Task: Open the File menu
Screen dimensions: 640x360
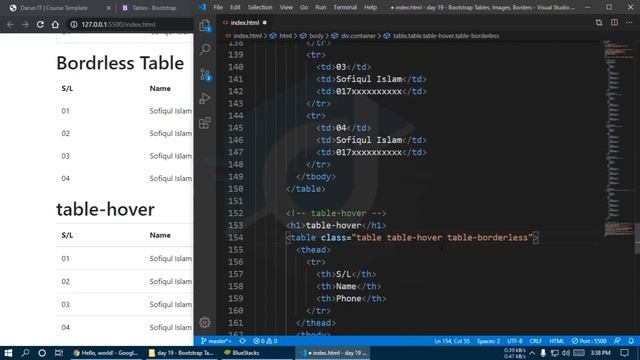Action: [x=218, y=7]
